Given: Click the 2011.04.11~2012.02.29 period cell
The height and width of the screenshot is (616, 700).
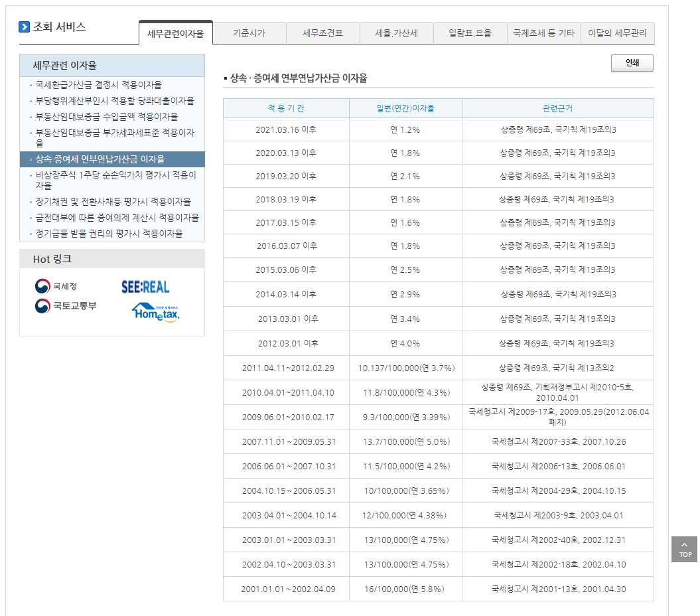Looking at the screenshot, I should click(286, 368).
